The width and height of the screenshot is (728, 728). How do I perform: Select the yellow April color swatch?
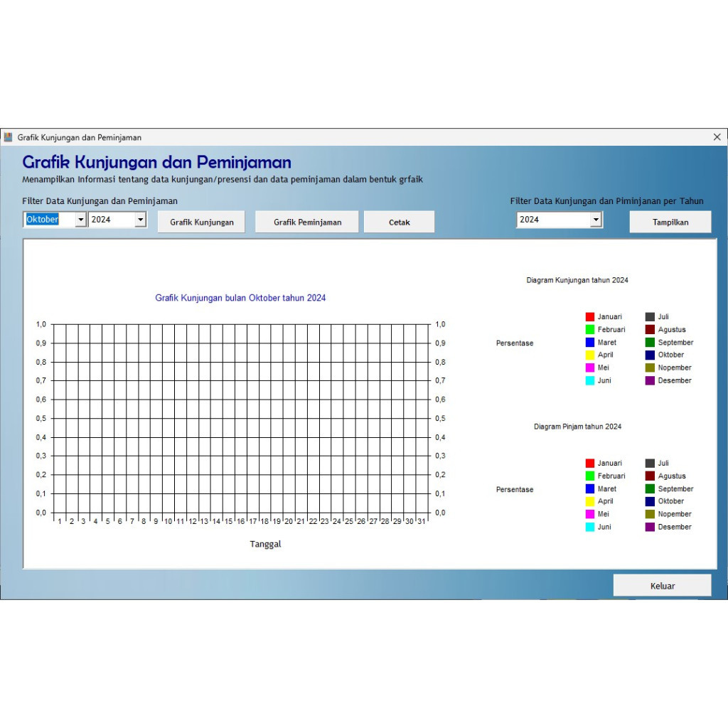[589, 355]
